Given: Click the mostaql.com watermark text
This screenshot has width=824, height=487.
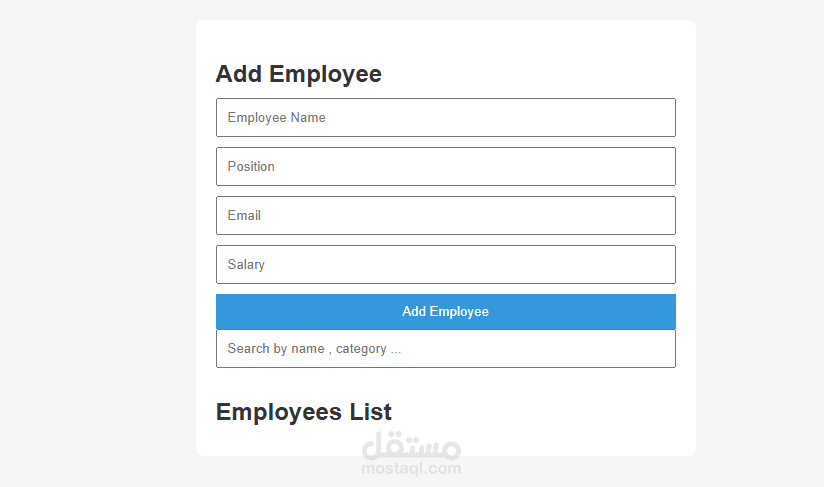Looking at the screenshot, I should point(411,467).
